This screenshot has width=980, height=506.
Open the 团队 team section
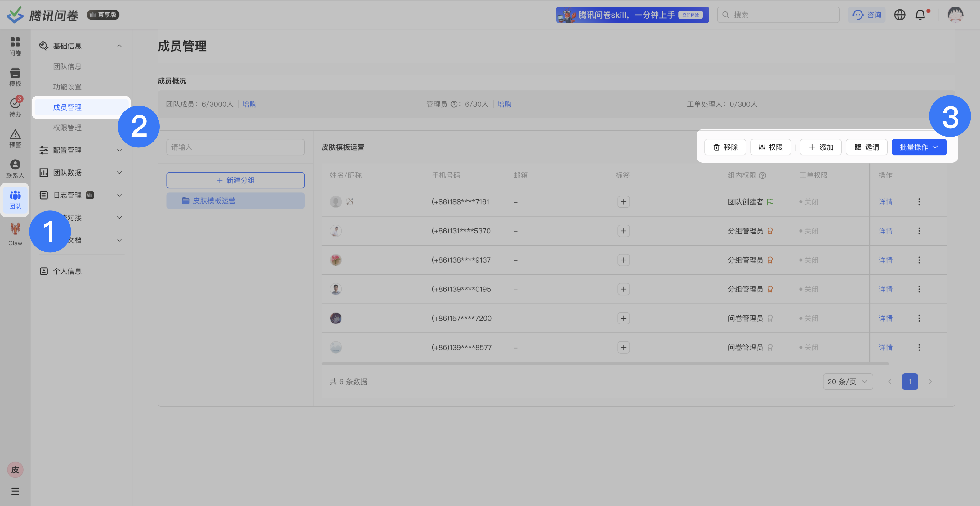[x=15, y=200]
